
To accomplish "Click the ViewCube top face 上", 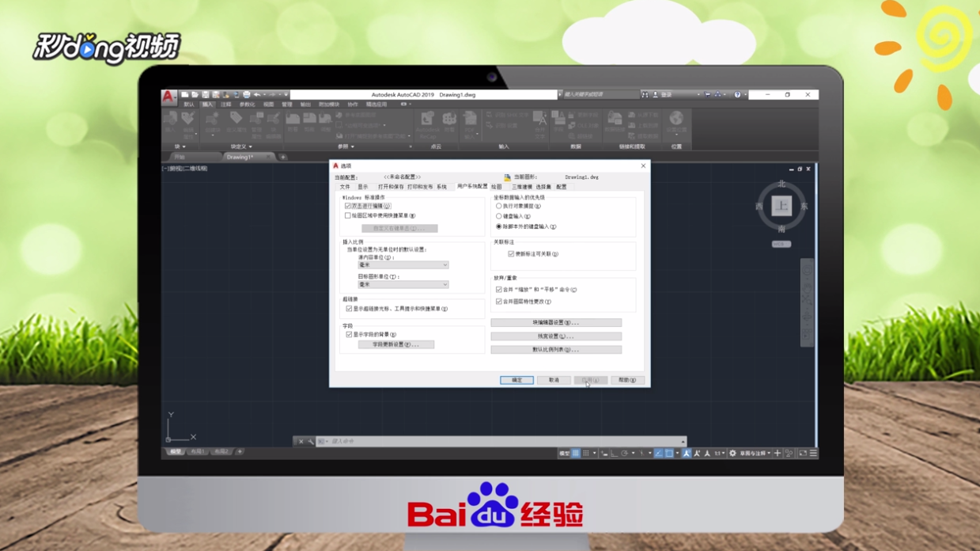I will click(x=781, y=206).
